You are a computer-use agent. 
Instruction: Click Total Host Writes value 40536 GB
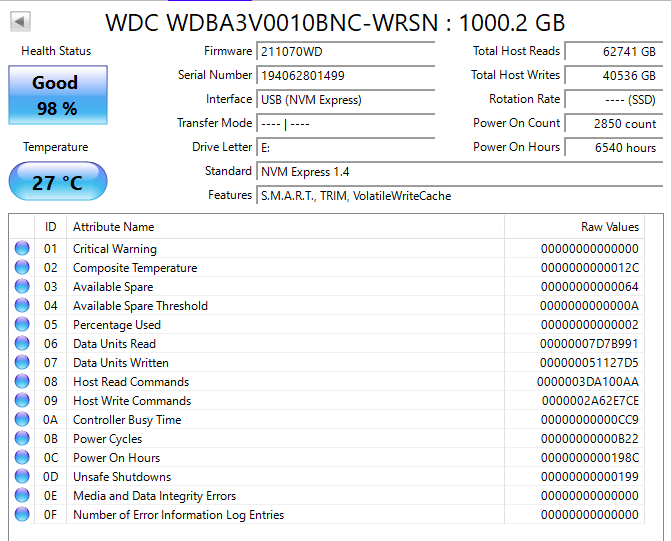point(614,75)
